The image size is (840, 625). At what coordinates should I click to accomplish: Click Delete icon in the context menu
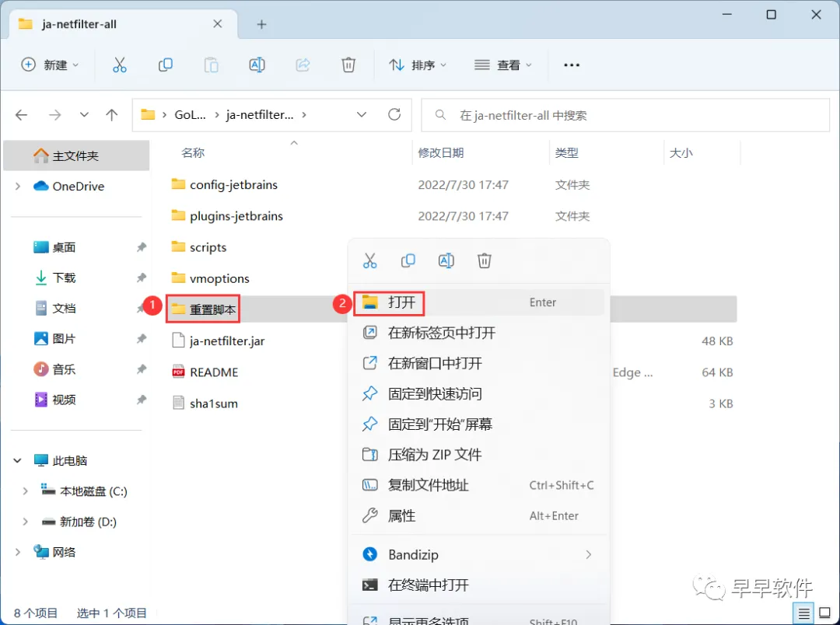point(485,261)
